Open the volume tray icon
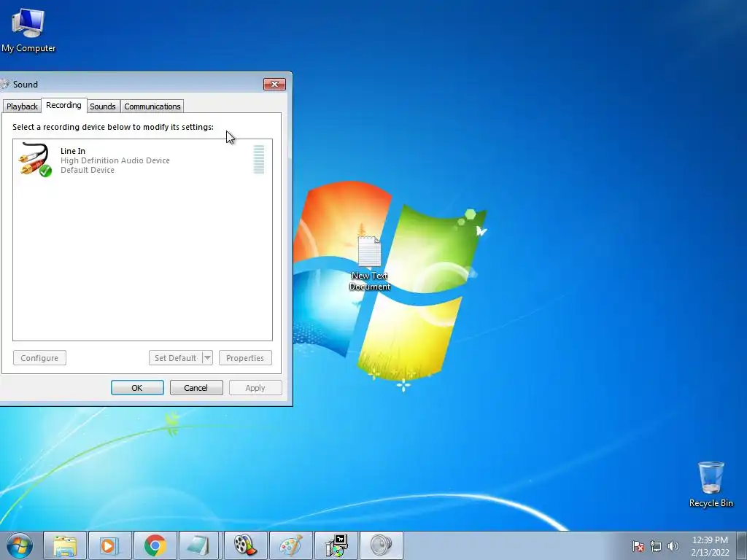The height and width of the screenshot is (560, 747). [673, 546]
